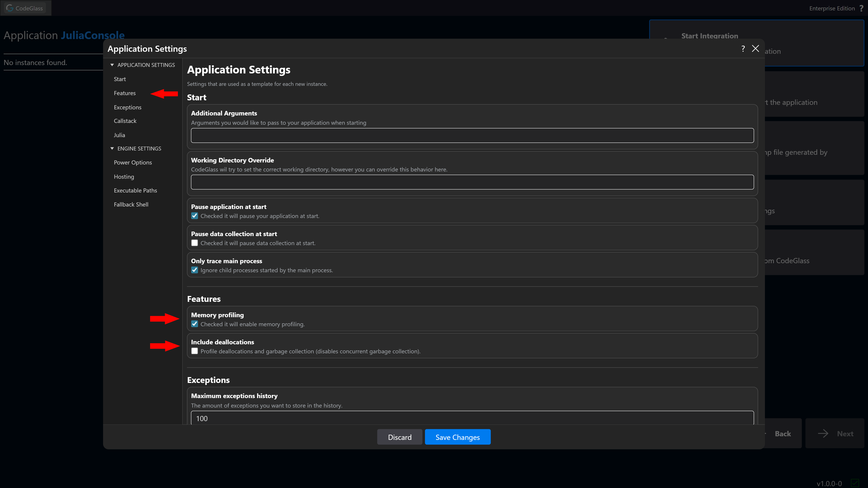Open the Enterprise Edition help question mark
This screenshot has height=488, width=868.
[x=861, y=8]
